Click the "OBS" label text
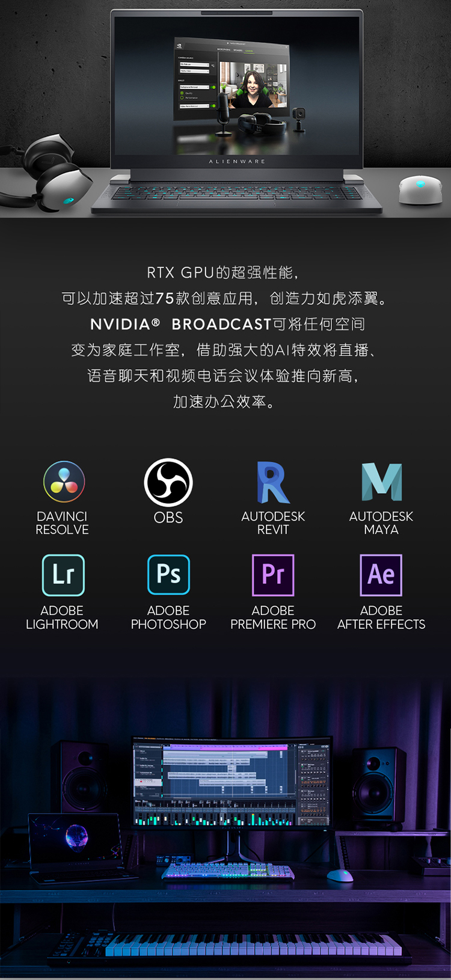 (x=168, y=518)
